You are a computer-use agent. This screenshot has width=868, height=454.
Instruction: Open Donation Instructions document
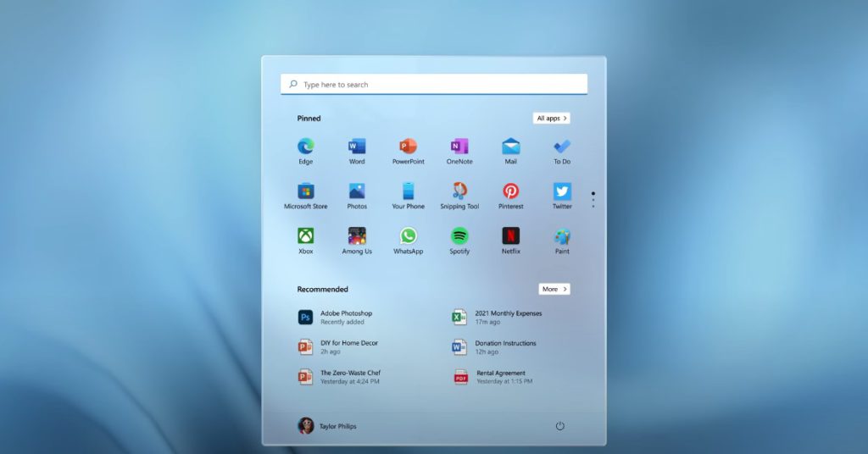pos(494,347)
